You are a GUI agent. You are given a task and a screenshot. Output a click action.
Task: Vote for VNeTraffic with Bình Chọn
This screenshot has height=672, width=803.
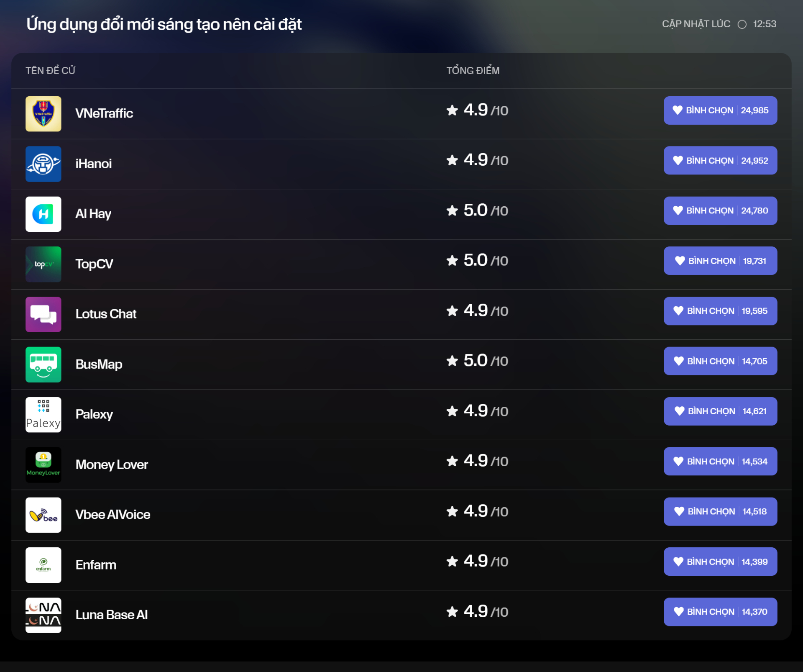pyautogui.click(x=720, y=110)
